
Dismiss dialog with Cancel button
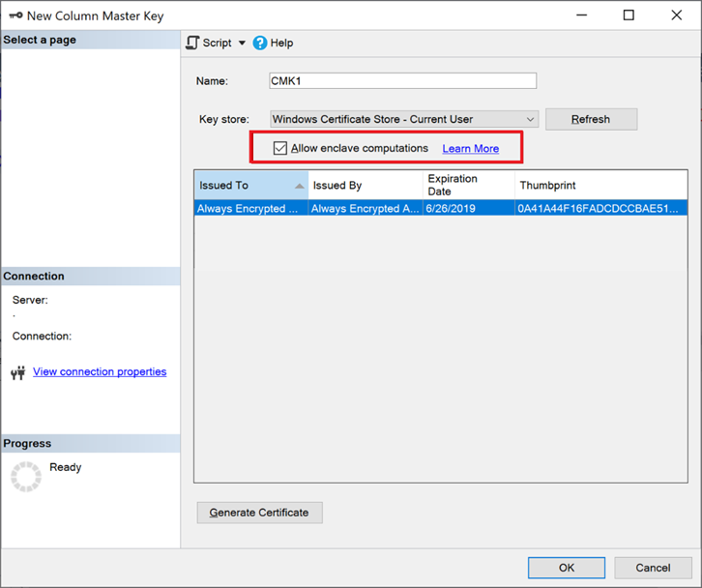[x=654, y=568]
